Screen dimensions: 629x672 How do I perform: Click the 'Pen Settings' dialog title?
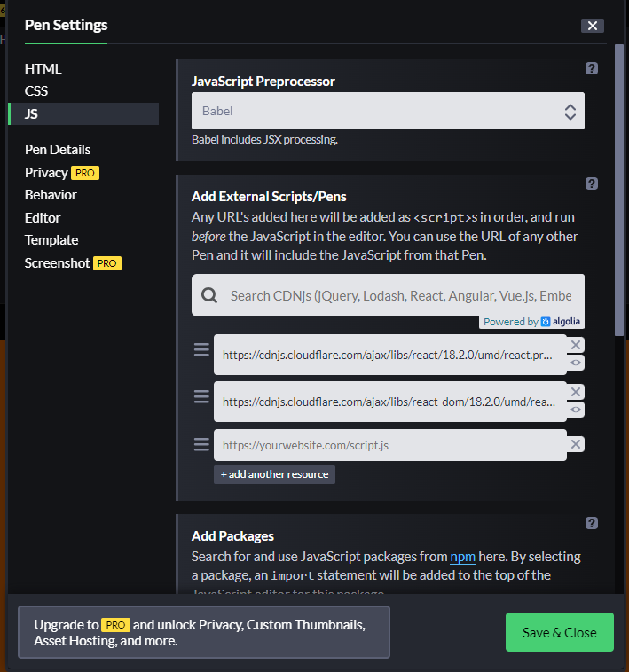[66, 25]
